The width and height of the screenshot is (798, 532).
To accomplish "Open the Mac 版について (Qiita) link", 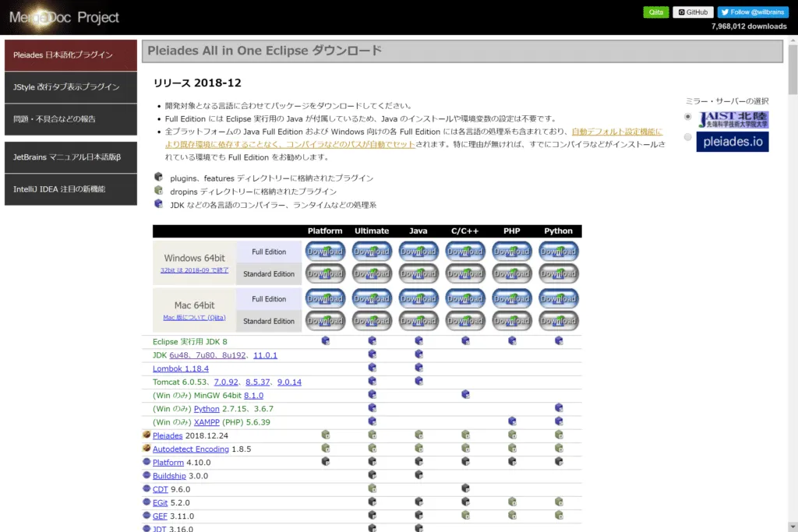I will (x=194, y=317).
